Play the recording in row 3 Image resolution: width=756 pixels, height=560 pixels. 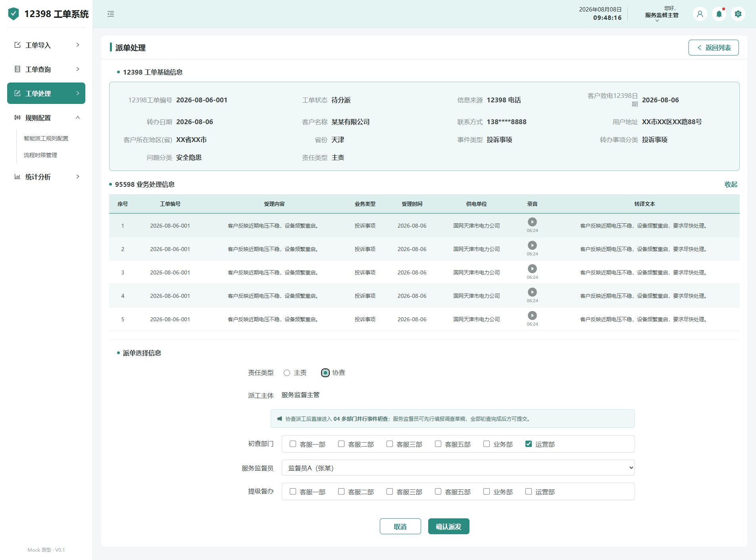click(532, 268)
